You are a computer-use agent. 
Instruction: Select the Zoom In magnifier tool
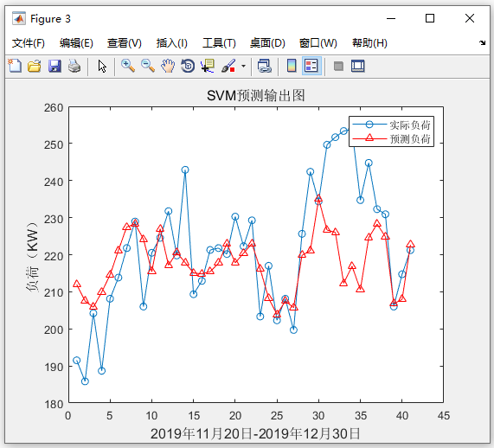128,66
